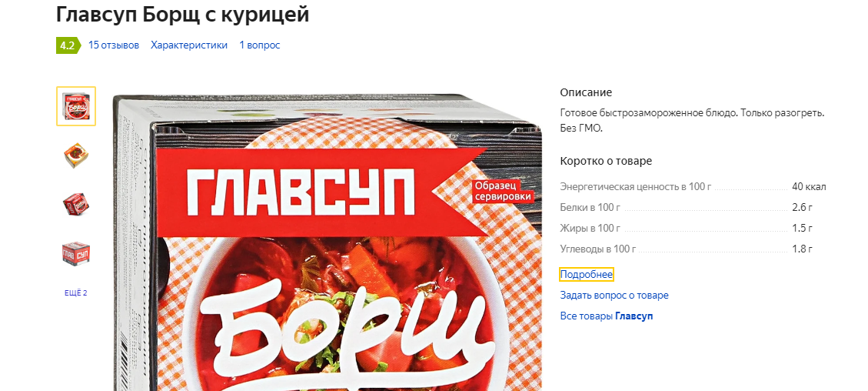Click the product title Главсуп Борщ с курицей

pos(182,15)
